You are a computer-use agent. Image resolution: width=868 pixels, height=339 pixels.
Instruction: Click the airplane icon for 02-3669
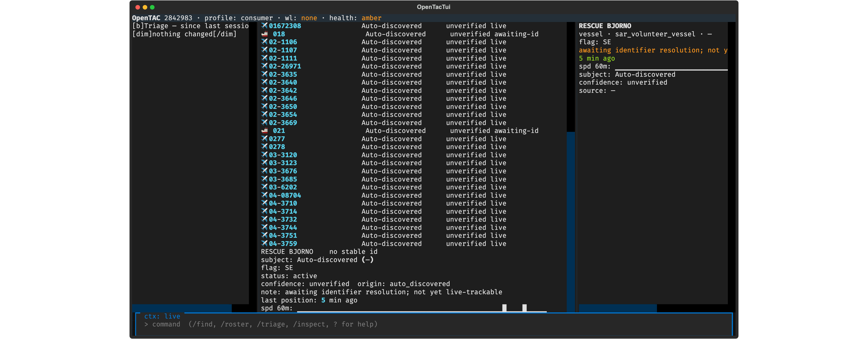coord(264,123)
